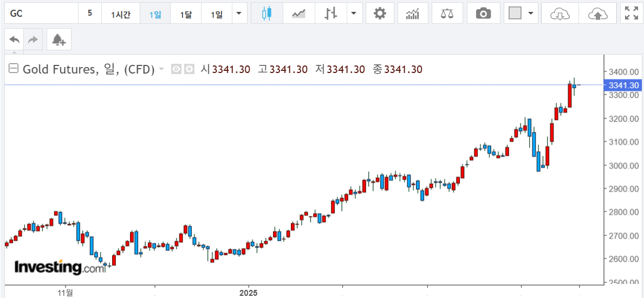Click the 3400.00 price axis label

[624, 72]
